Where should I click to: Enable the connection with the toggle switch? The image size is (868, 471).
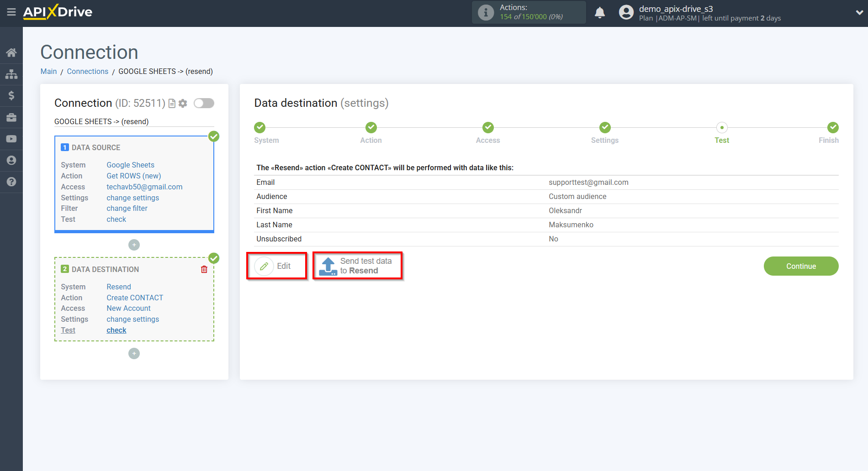click(204, 103)
